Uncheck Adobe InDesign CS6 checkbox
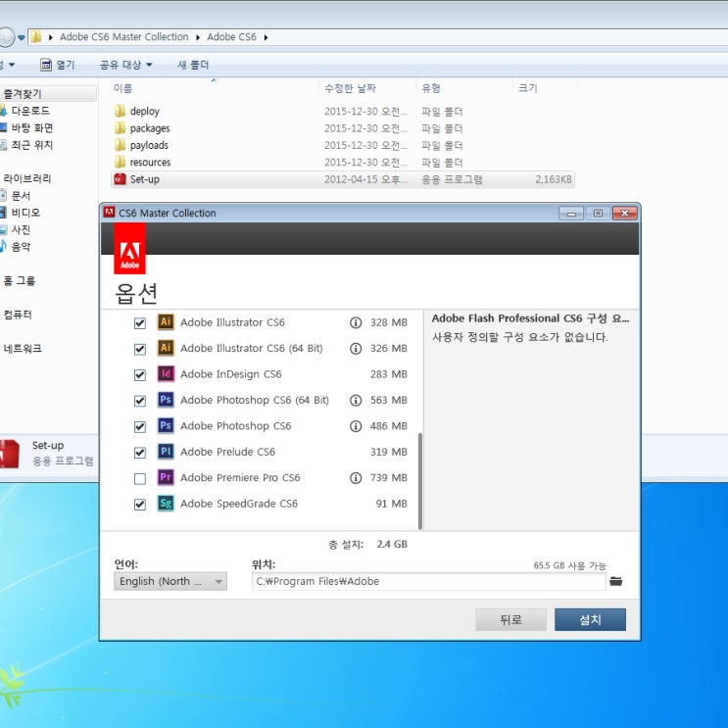 point(140,375)
